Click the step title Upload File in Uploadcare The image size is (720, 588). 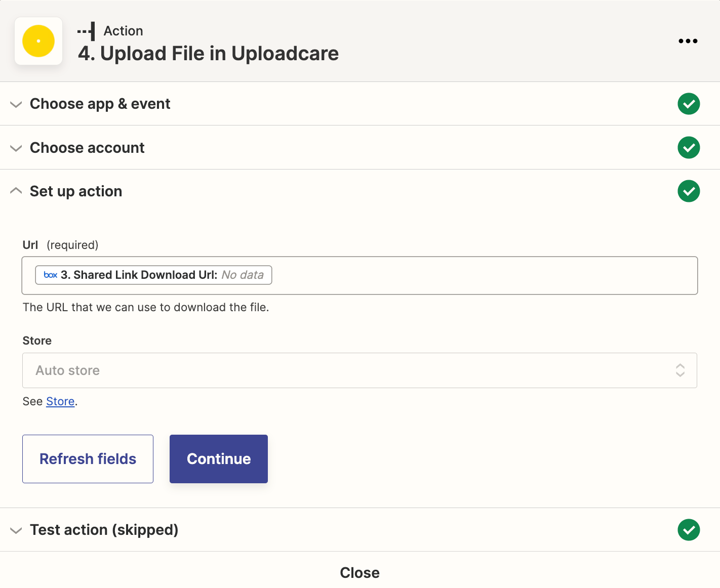(x=208, y=54)
